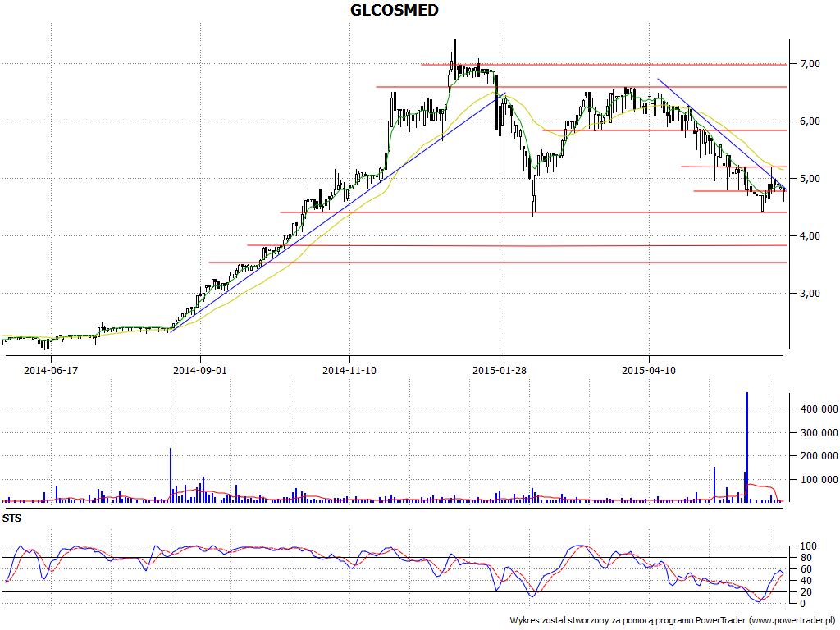Click the 2014-06-17 date label
The width and height of the screenshot is (840, 630).
pyautogui.click(x=51, y=370)
